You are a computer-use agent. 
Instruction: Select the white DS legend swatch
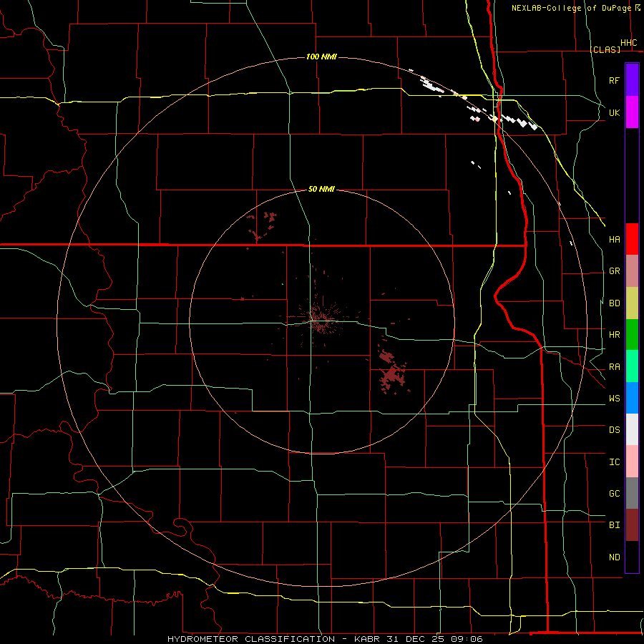point(632,429)
